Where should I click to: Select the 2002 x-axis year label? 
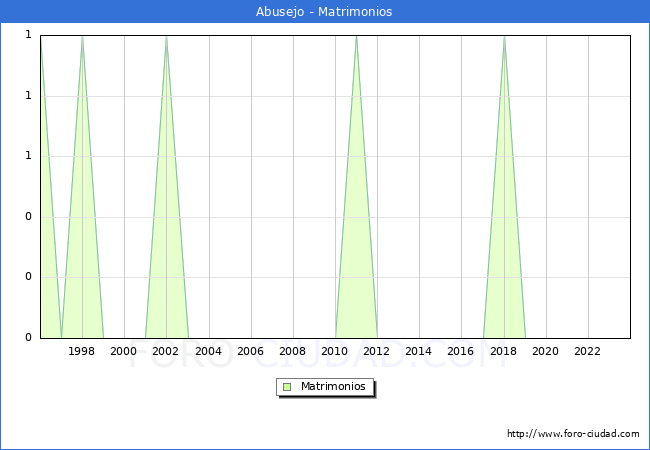click(166, 351)
